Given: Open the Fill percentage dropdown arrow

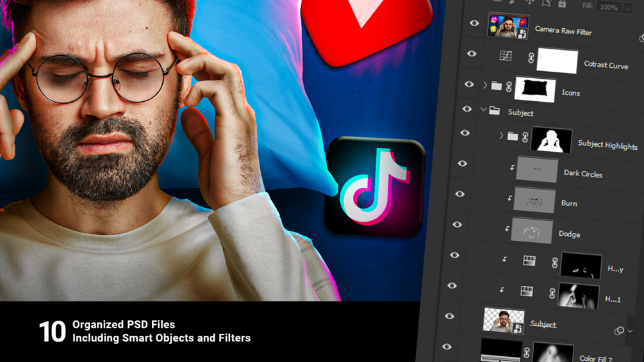Looking at the screenshot, I should (627, 8).
